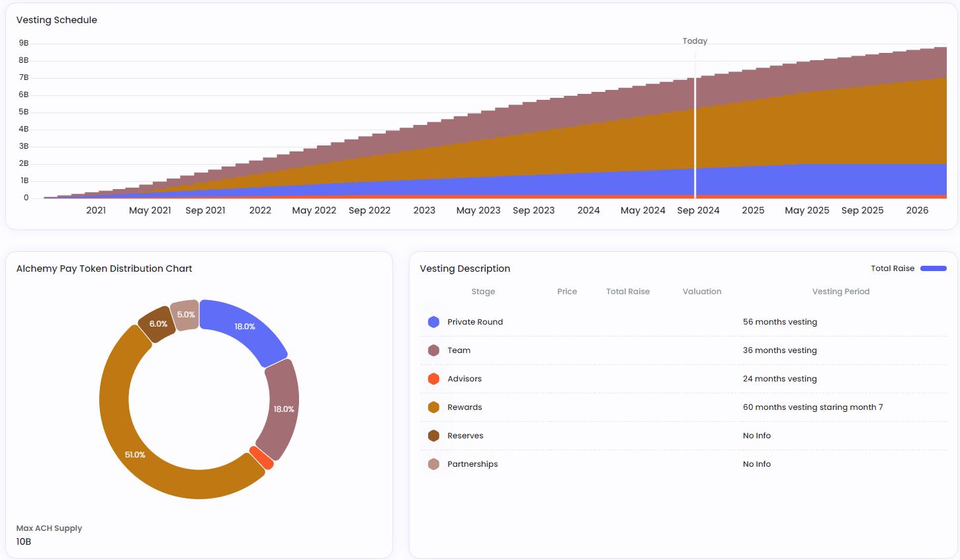Click the 1B y-axis label
This screenshot has width=960, height=560.
coord(24,180)
